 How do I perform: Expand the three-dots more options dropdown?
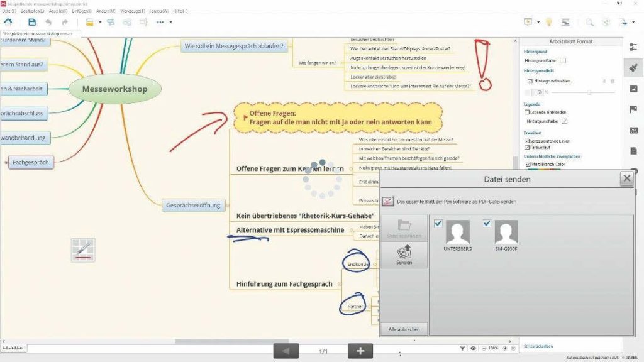coord(171,22)
